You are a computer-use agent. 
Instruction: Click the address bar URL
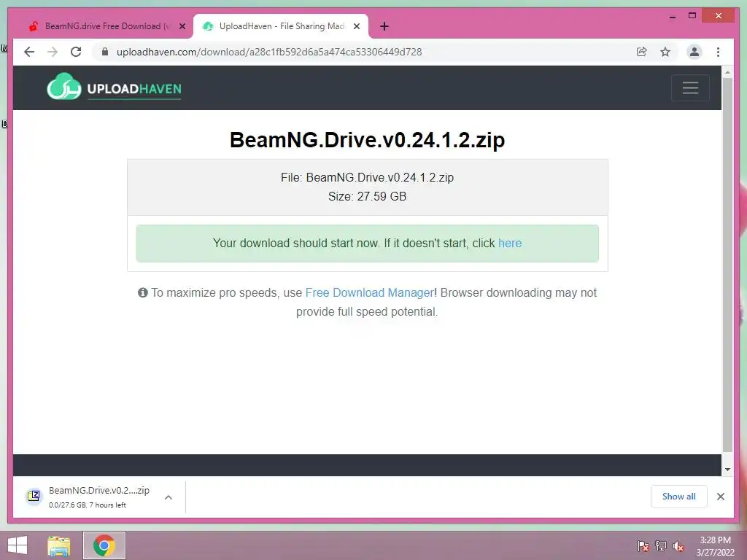pyautogui.click(x=269, y=52)
